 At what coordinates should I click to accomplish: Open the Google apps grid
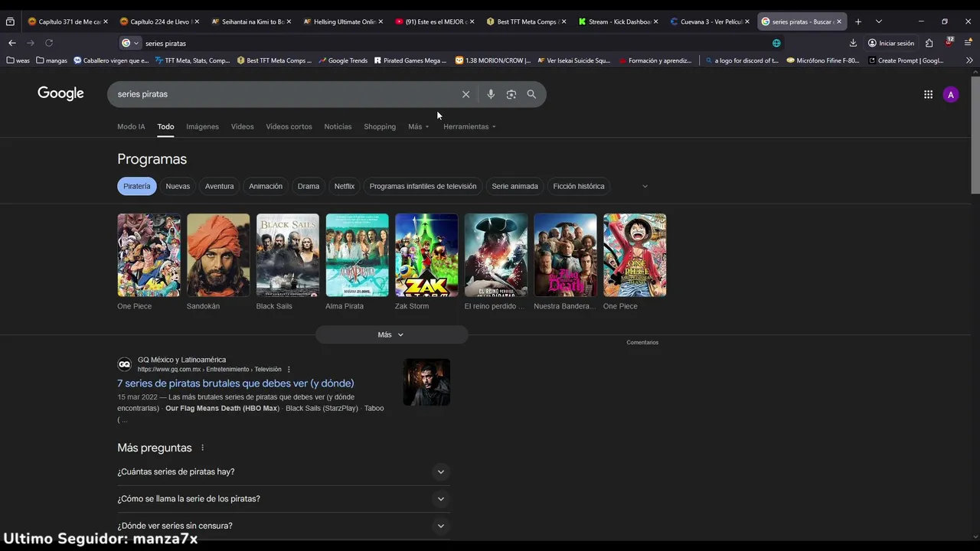tap(928, 95)
